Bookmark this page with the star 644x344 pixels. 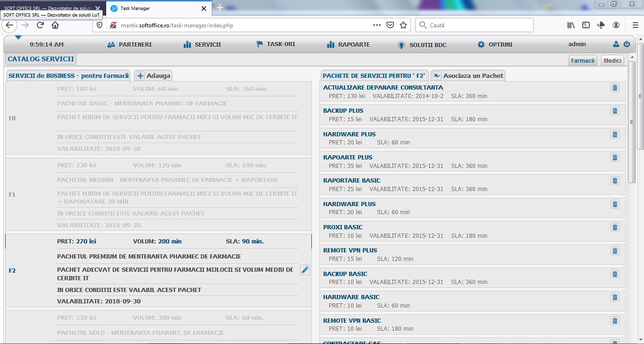point(403,25)
